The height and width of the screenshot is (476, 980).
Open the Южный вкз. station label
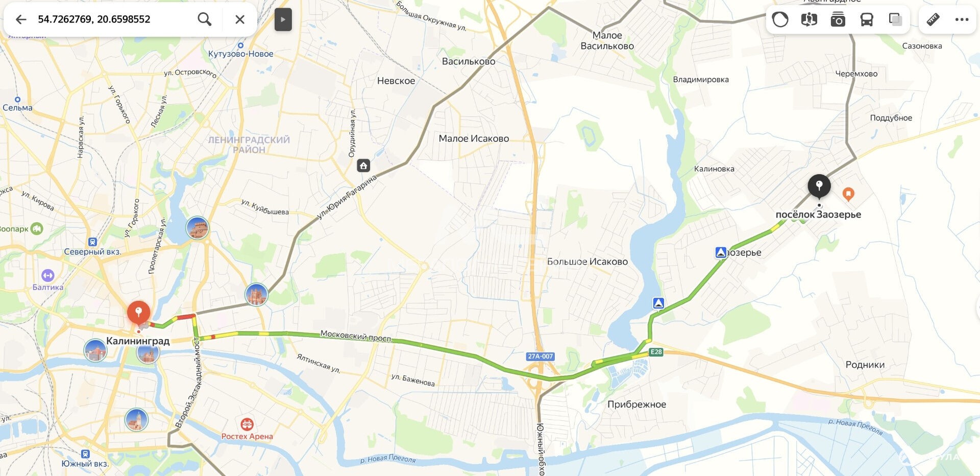(x=85, y=463)
